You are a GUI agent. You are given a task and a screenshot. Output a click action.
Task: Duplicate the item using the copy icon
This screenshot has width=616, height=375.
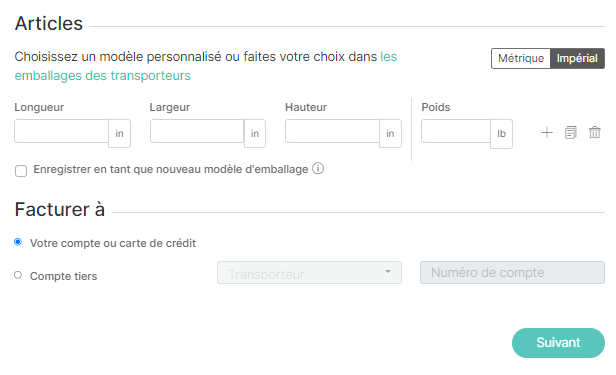click(570, 133)
